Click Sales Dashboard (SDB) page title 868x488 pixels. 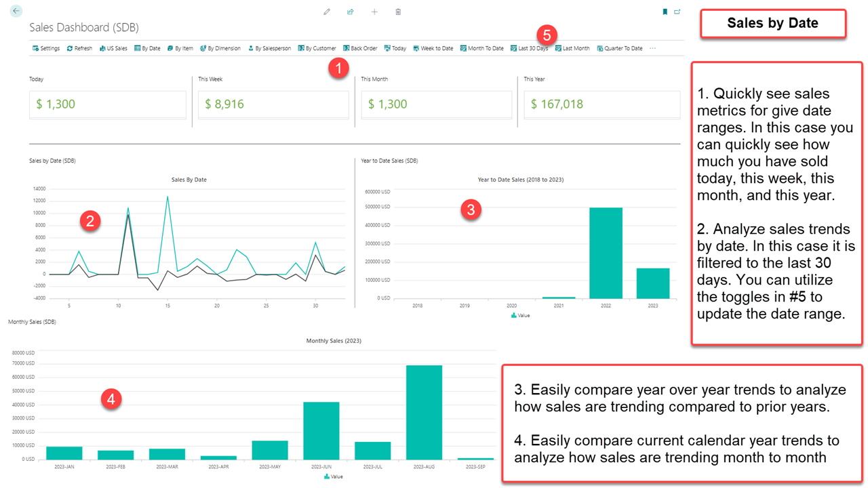pos(84,28)
